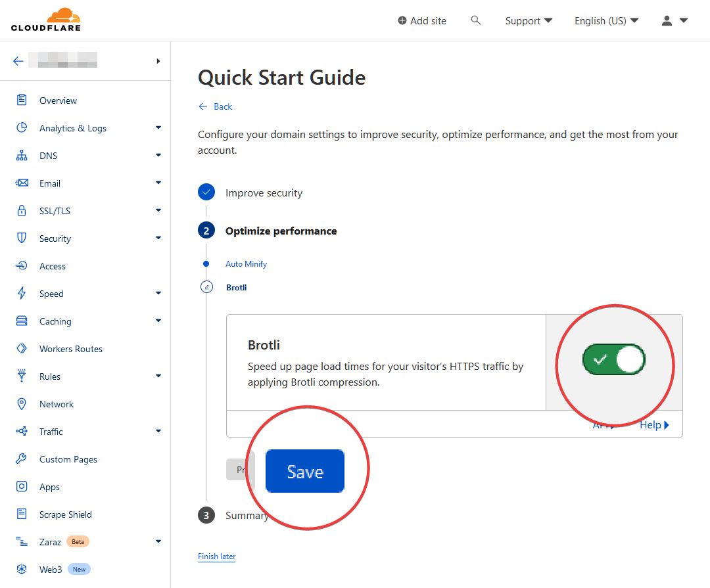Click the Optimize performance step heading
Viewport: 710px width, 588px height.
[281, 231]
